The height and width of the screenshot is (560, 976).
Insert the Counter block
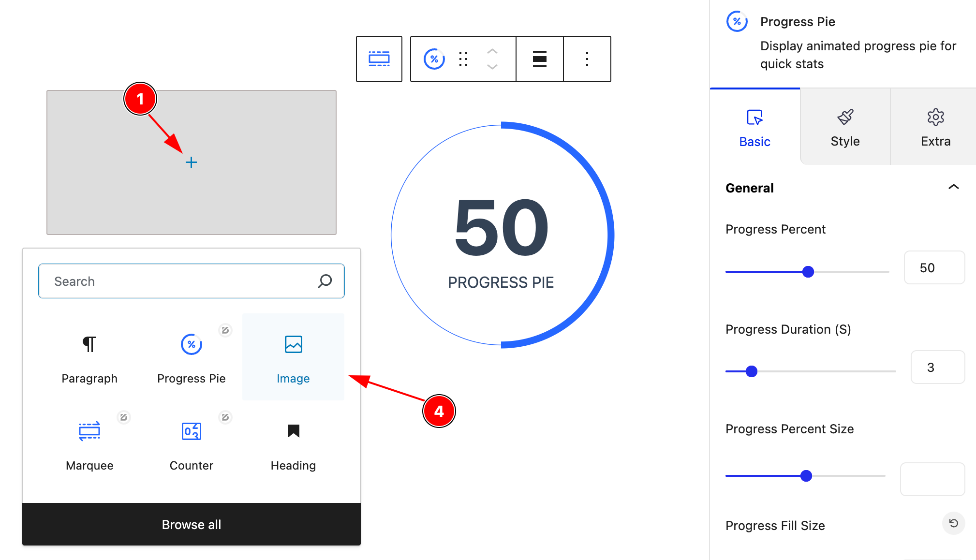(x=191, y=444)
